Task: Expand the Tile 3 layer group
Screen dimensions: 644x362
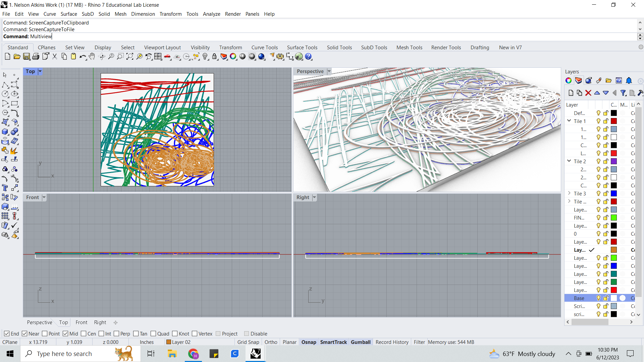Action: (569, 193)
